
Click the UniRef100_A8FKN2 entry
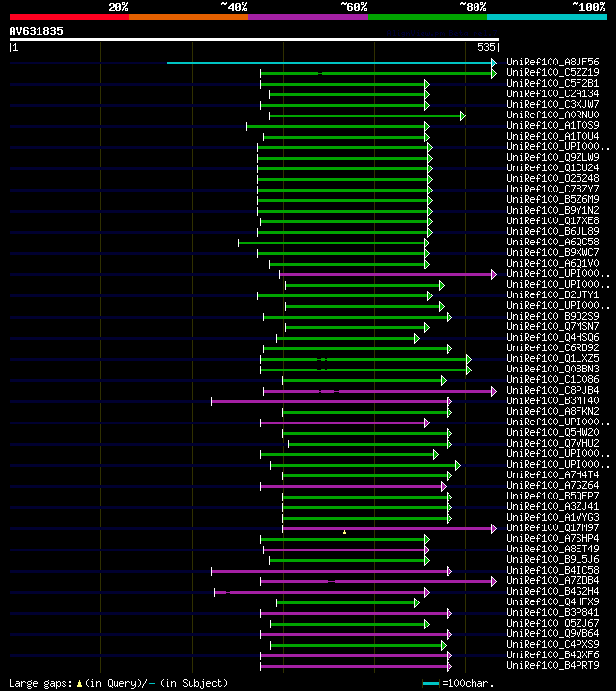pyautogui.click(x=552, y=411)
